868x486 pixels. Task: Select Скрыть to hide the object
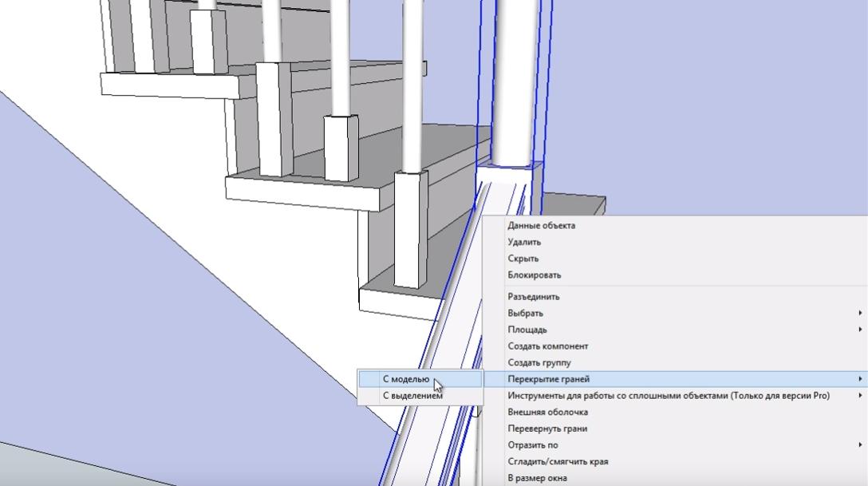coord(523,259)
